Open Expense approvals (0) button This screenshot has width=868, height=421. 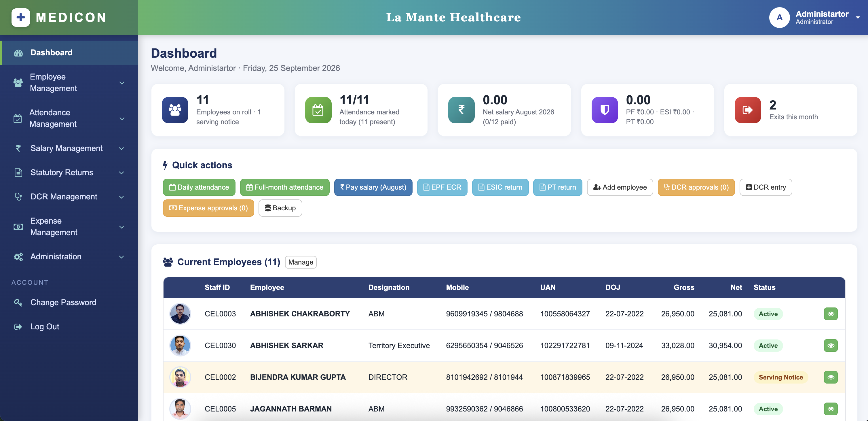[208, 208]
